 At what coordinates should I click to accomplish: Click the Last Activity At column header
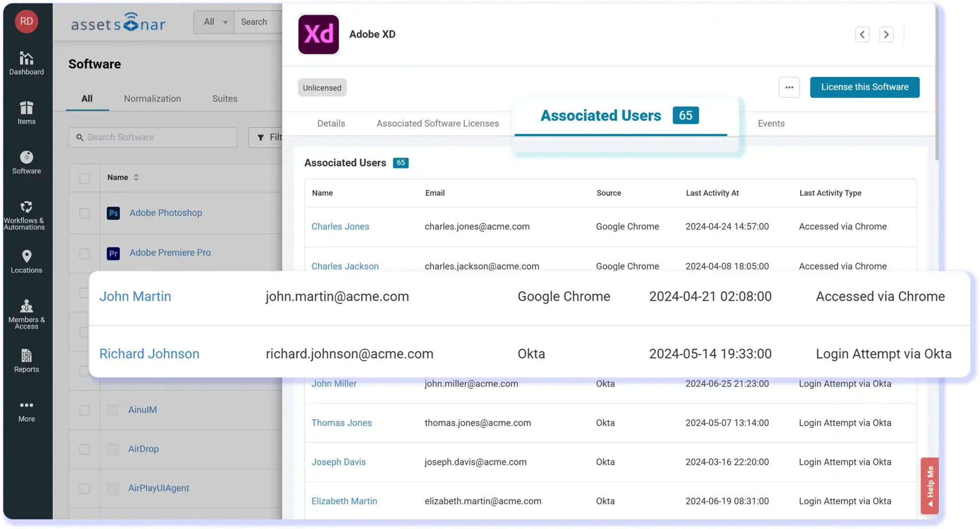(712, 193)
